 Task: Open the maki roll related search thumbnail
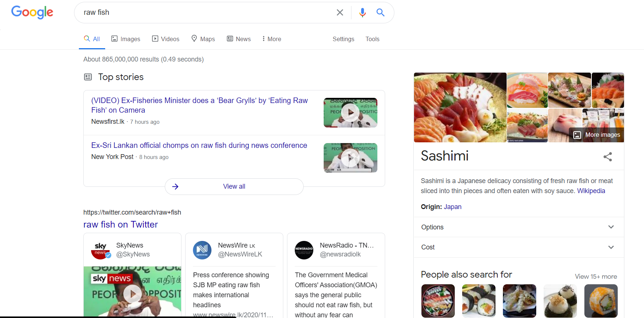(x=479, y=301)
